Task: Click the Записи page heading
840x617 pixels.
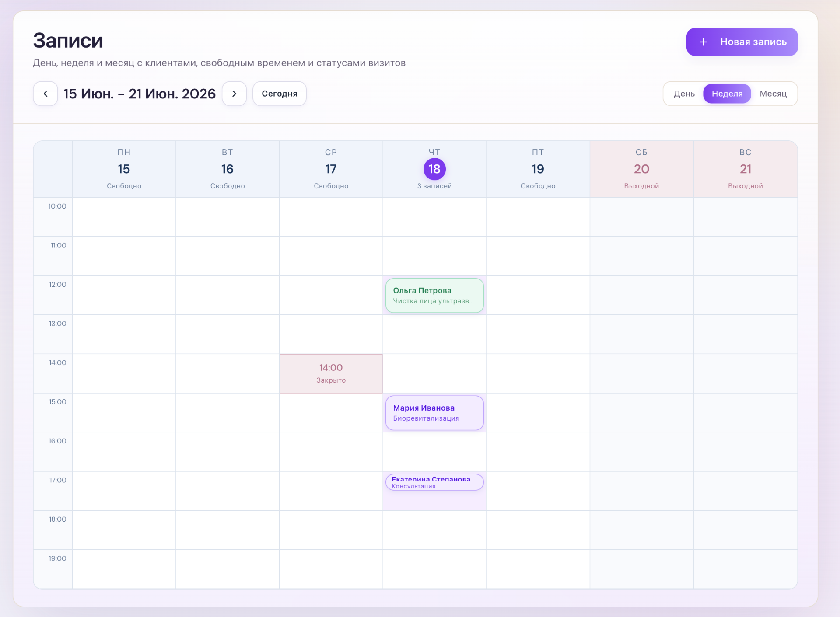Action: 68,41
